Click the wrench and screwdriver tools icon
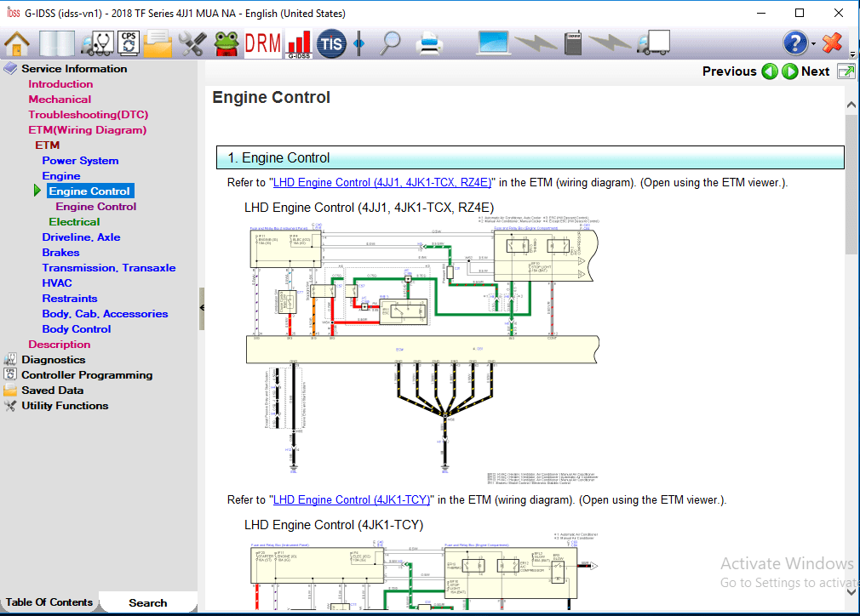Image resolution: width=860 pixels, height=616 pixels. tap(192, 43)
